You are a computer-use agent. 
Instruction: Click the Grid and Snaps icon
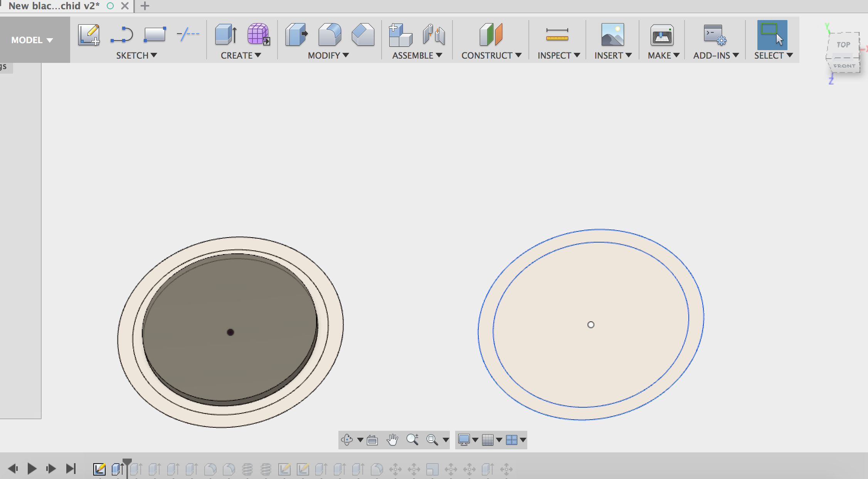(x=488, y=440)
